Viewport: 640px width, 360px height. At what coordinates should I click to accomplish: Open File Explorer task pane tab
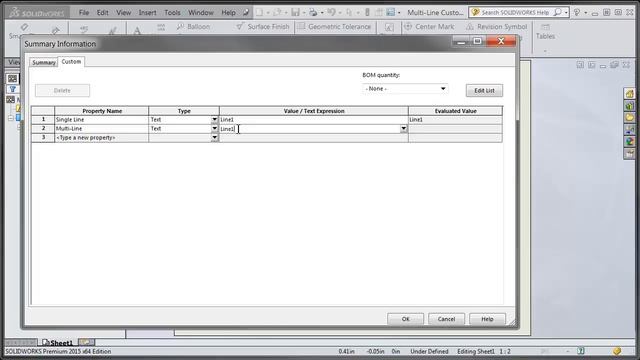(x=629, y=118)
